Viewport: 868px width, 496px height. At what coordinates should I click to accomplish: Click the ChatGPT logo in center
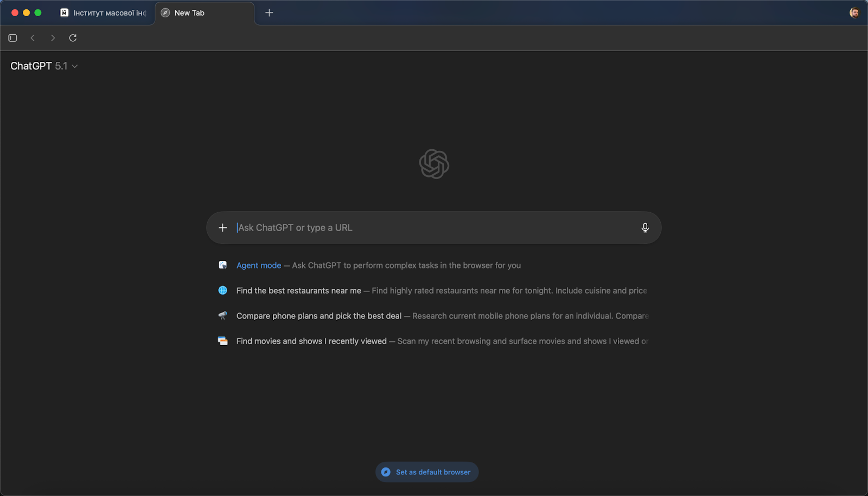pyautogui.click(x=434, y=164)
